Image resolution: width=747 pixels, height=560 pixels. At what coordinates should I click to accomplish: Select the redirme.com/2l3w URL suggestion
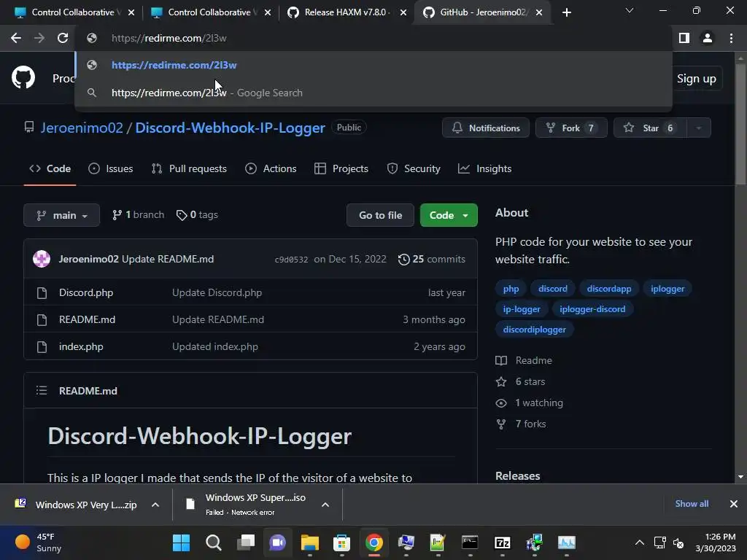[373, 65]
